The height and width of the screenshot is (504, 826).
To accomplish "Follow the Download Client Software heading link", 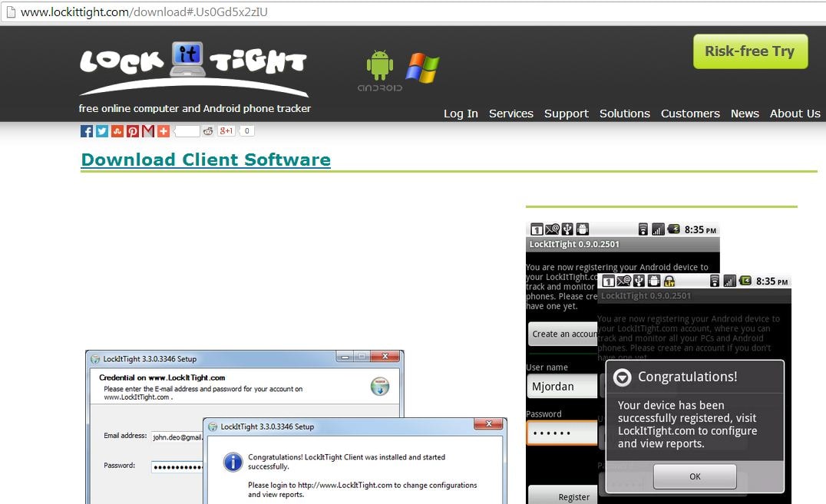I will [x=206, y=160].
